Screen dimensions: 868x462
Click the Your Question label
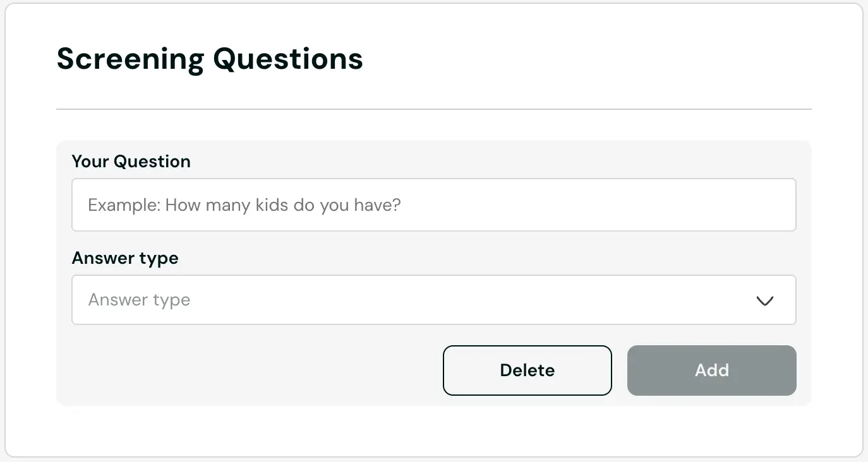(x=131, y=162)
